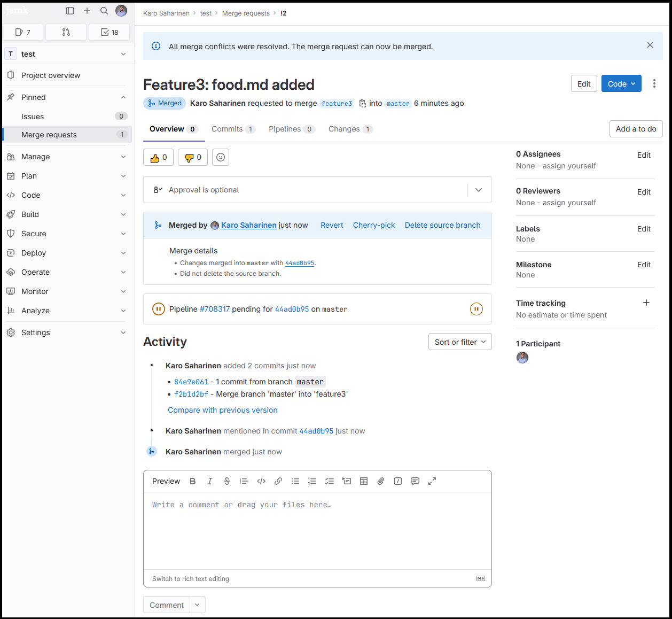Toggle the sidebar collapse icon

pos(70,11)
